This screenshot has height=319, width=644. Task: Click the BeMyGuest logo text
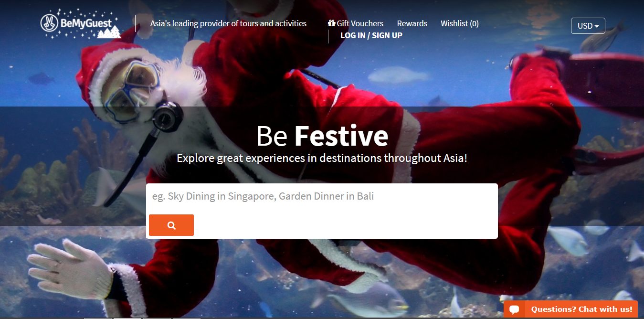coord(86,22)
